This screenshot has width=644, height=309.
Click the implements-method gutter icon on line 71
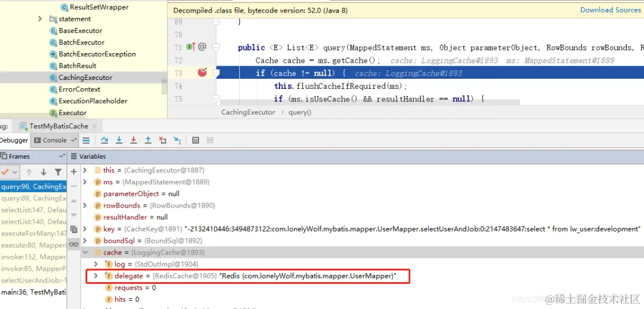[x=190, y=47]
